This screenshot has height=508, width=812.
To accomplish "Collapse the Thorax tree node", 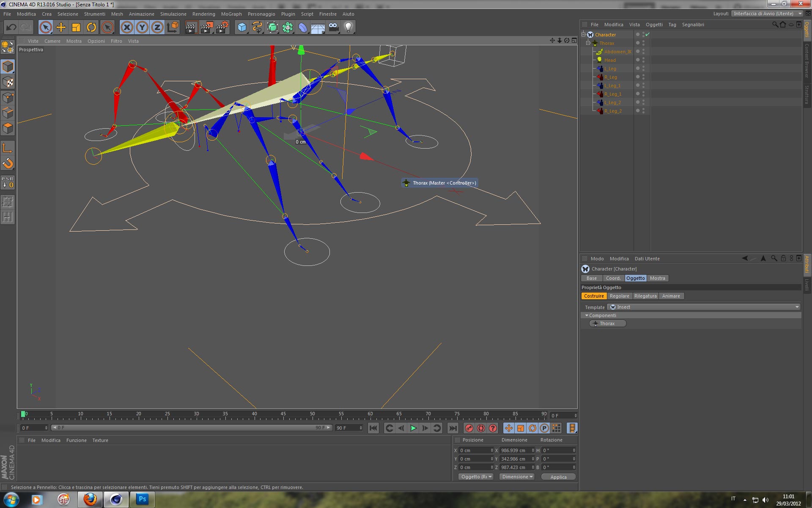I will click(588, 43).
